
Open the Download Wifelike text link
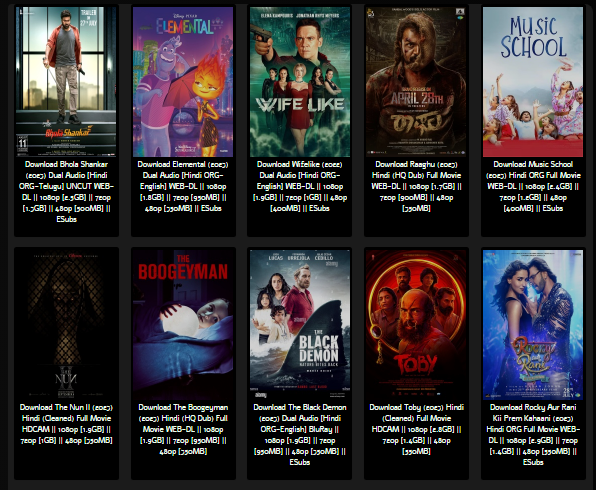[x=300, y=186]
